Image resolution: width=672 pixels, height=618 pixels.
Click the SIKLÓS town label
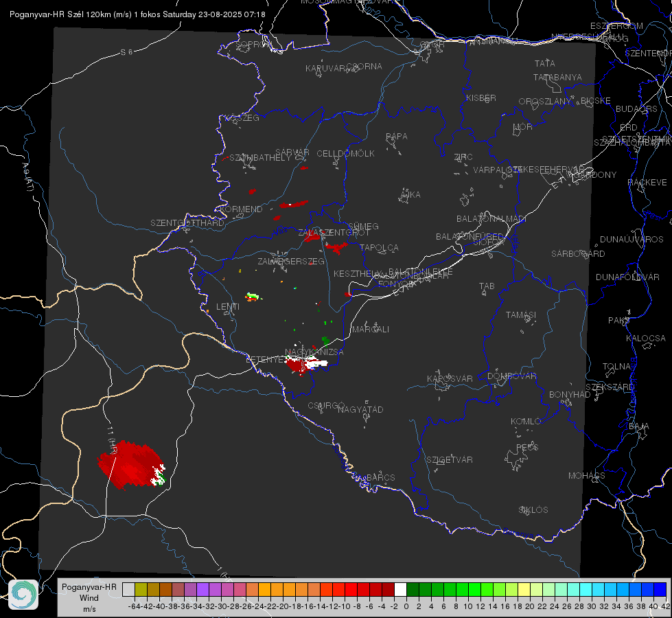tap(533, 510)
